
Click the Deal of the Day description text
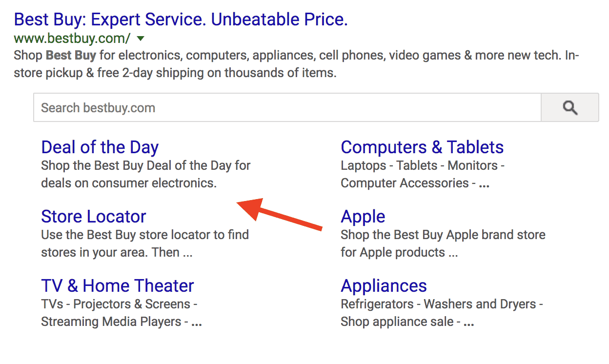pyautogui.click(x=145, y=174)
